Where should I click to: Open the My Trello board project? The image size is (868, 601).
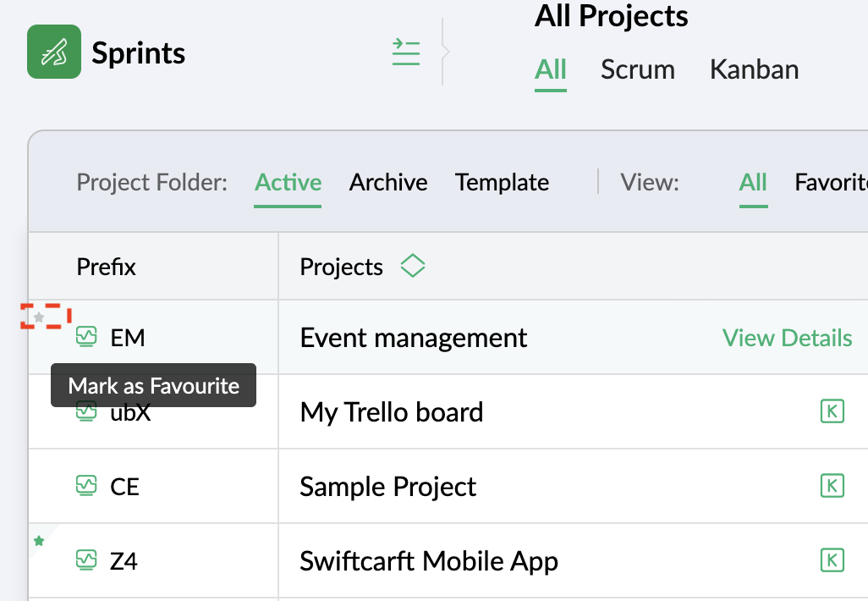[392, 412]
